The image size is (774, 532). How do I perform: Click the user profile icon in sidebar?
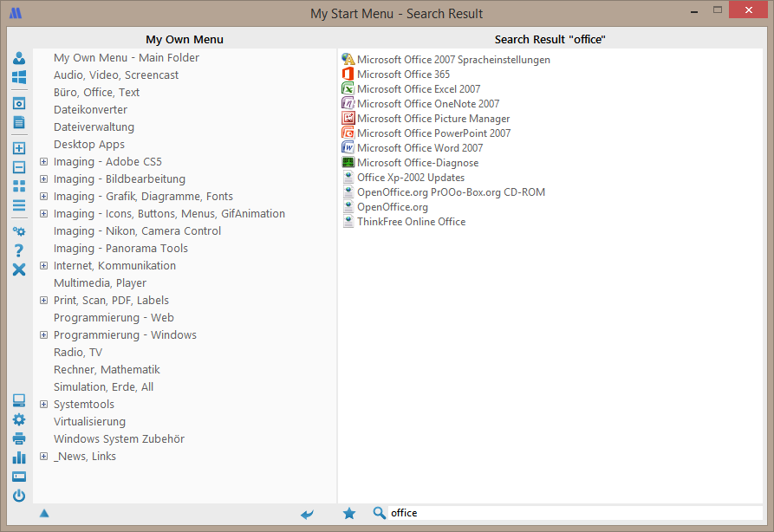coord(19,58)
